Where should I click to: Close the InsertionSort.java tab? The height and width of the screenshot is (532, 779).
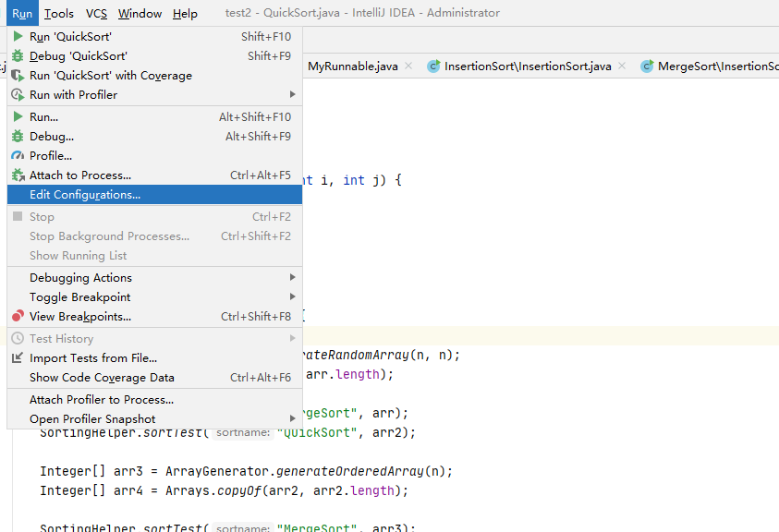tap(622, 66)
